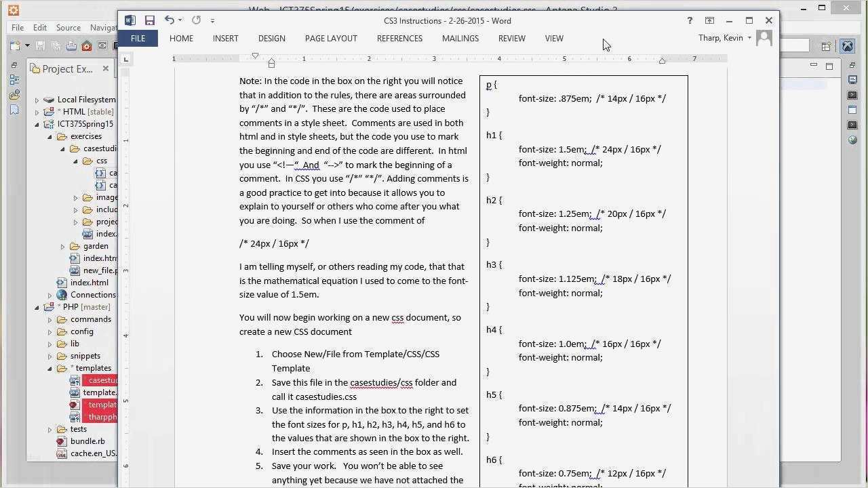
Task: Click the Open Perspective icon in Aptana
Action: tap(827, 46)
